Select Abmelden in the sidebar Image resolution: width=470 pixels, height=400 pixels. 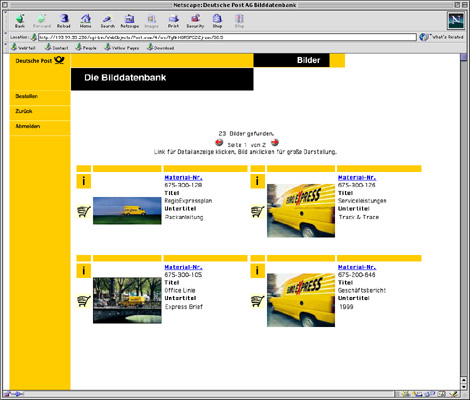click(28, 126)
